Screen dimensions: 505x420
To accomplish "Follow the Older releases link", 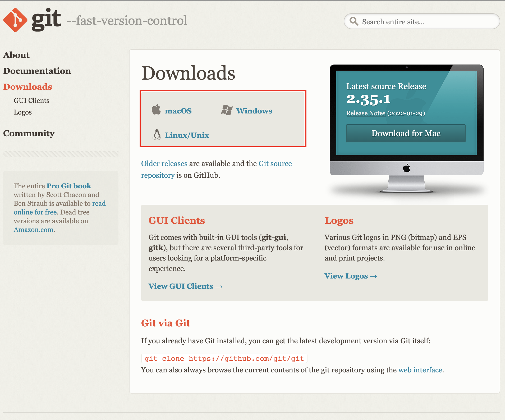I will pyautogui.click(x=164, y=163).
